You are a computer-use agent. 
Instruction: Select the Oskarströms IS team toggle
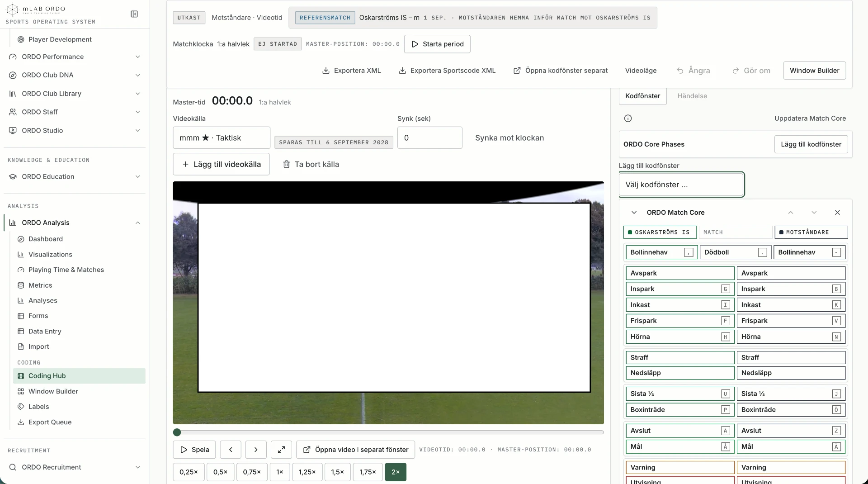click(660, 233)
